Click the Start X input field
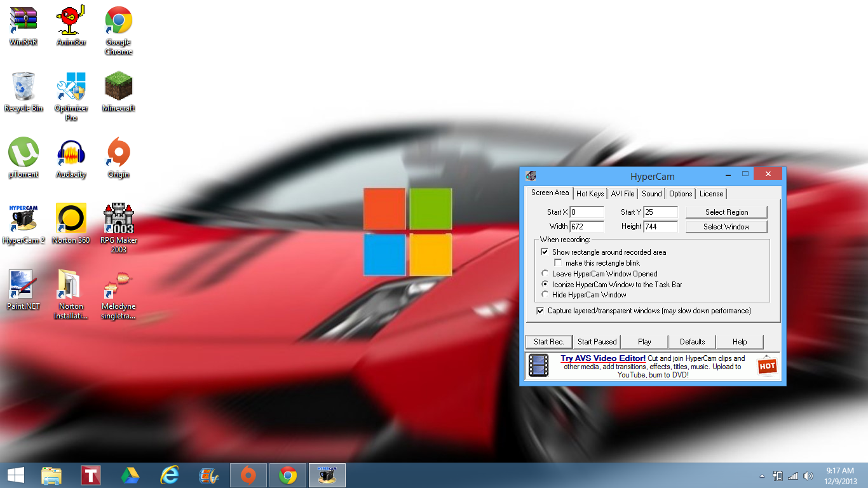The width and height of the screenshot is (868, 488). click(587, 212)
